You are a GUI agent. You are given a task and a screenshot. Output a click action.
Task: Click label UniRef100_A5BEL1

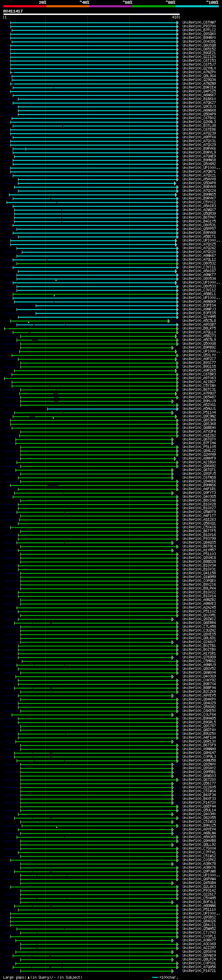[x=199, y=294]
